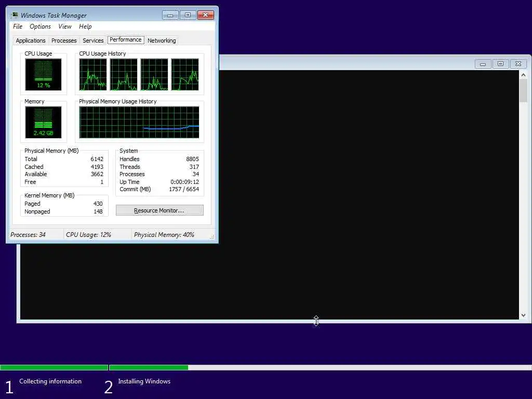Open the View menu
This screenshot has width=532, height=399.
coord(65,26)
